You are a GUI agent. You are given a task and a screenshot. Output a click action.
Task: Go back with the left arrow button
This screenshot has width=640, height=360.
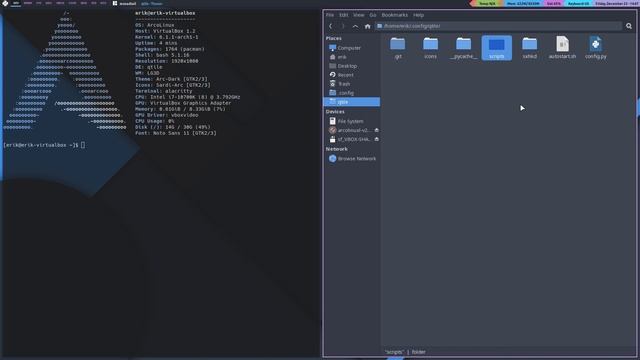[x=331, y=26]
